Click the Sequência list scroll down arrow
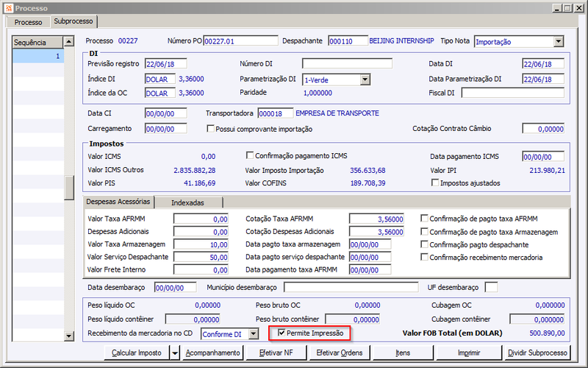This screenshot has width=588, height=368. point(68,336)
